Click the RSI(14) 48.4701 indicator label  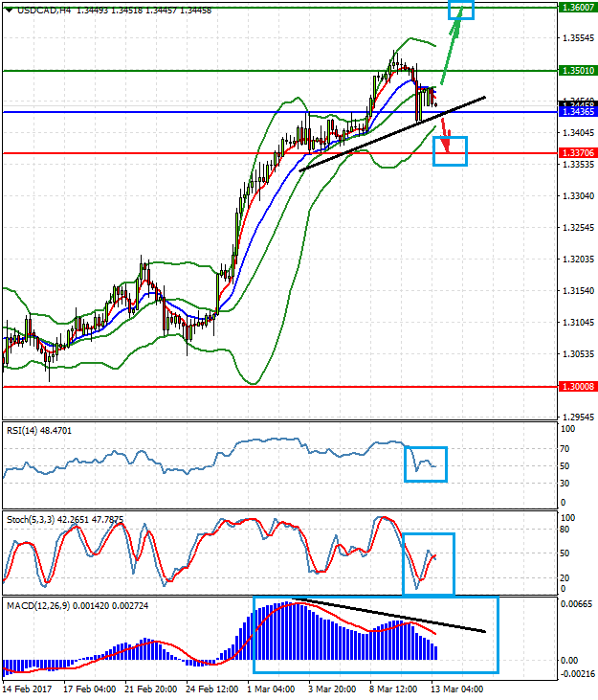(x=39, y=431)
